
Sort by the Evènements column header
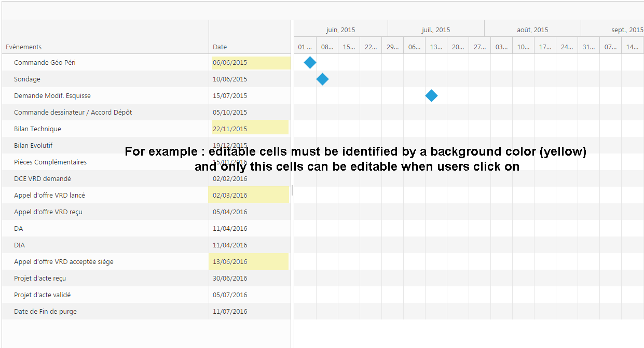tap(24, 47)
